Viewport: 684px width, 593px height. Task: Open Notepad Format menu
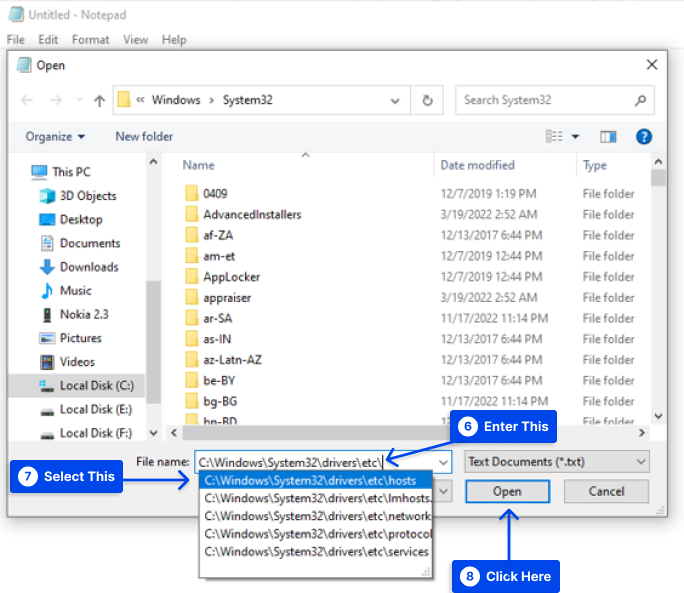(90, 40)
